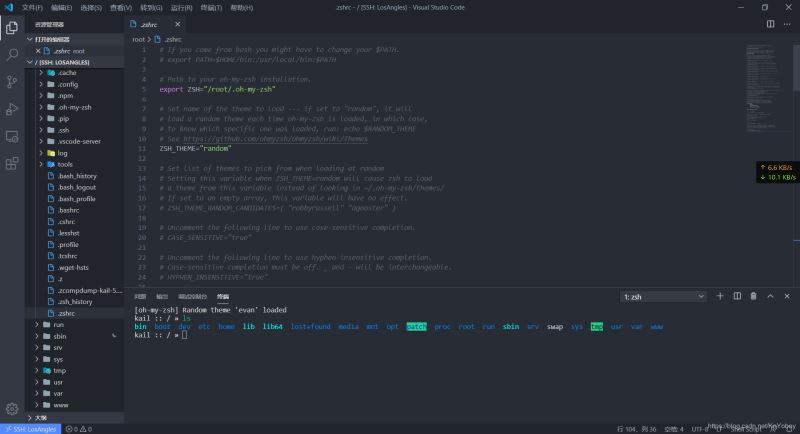Open Source Control view

12,82
